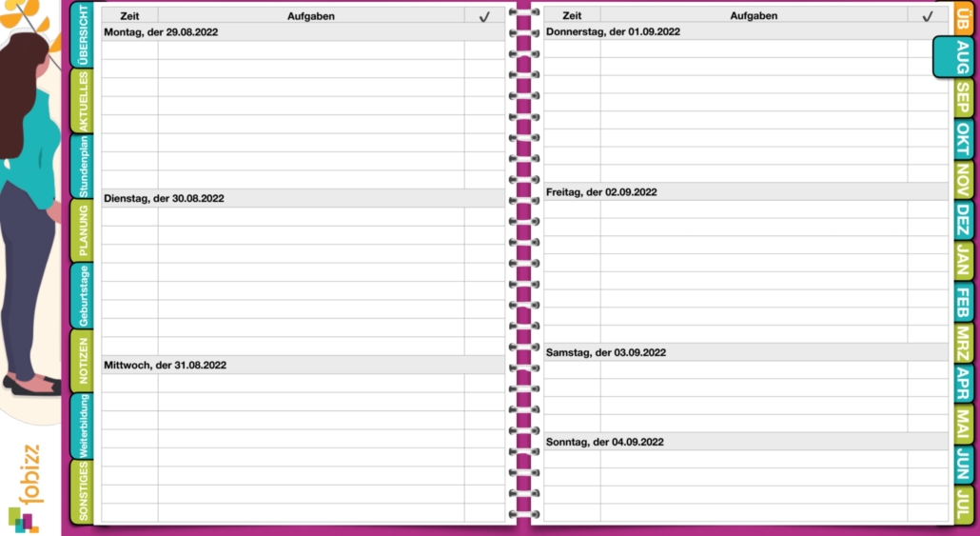The height and width of the screenshot is (536, 980).
Task: Jump to the SEP month tab
Action: tap(963, 98)
